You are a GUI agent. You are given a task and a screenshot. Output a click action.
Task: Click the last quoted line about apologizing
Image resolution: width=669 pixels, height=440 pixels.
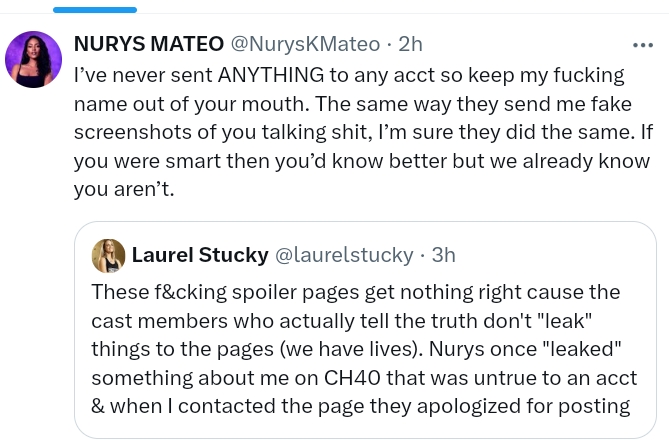(x=361, y=406)
